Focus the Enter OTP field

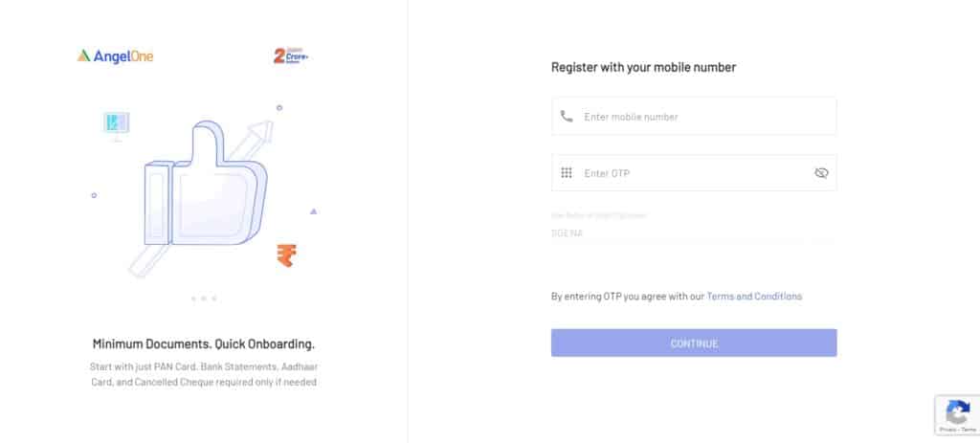click(694, 173)
